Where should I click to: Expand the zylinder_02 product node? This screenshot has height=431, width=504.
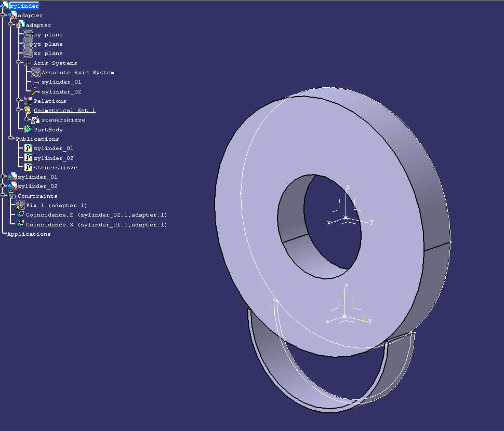[x=3, y=185]
